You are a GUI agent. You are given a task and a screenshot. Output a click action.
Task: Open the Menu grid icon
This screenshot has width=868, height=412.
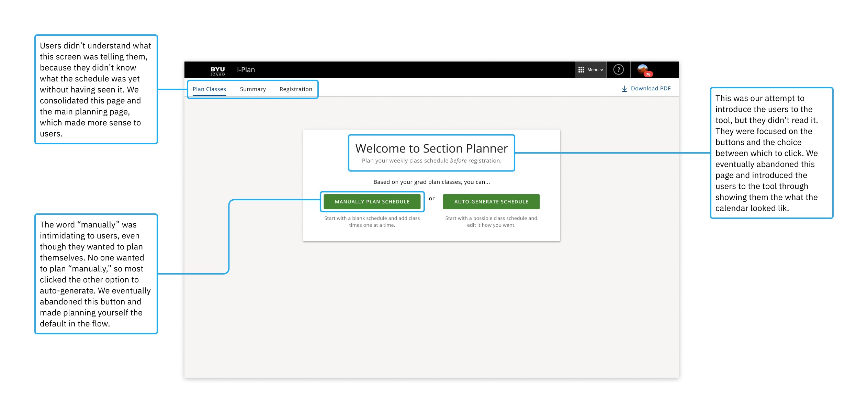click(x=581, y=70)
